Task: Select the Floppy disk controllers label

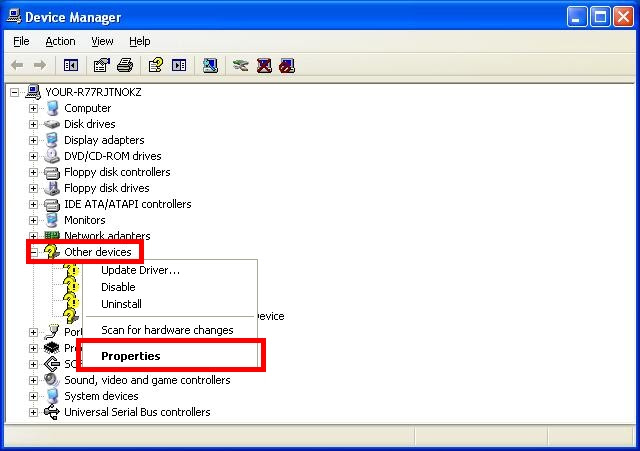Action: [117, 172]
